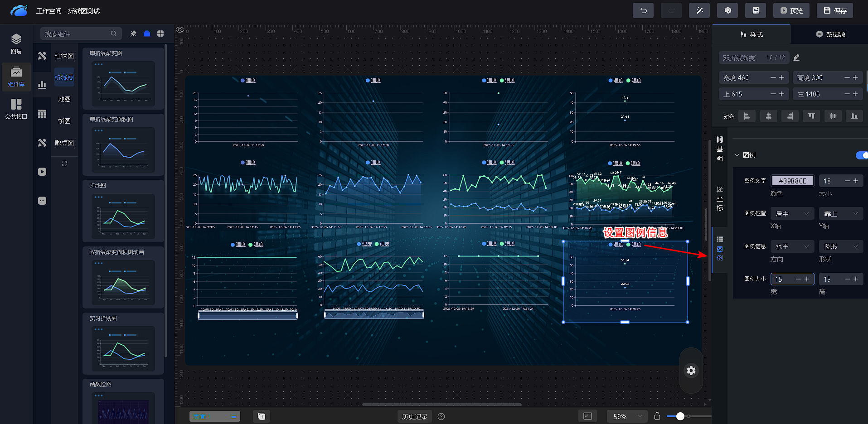Toggle the 图例 legend switch

click(862, 155)
